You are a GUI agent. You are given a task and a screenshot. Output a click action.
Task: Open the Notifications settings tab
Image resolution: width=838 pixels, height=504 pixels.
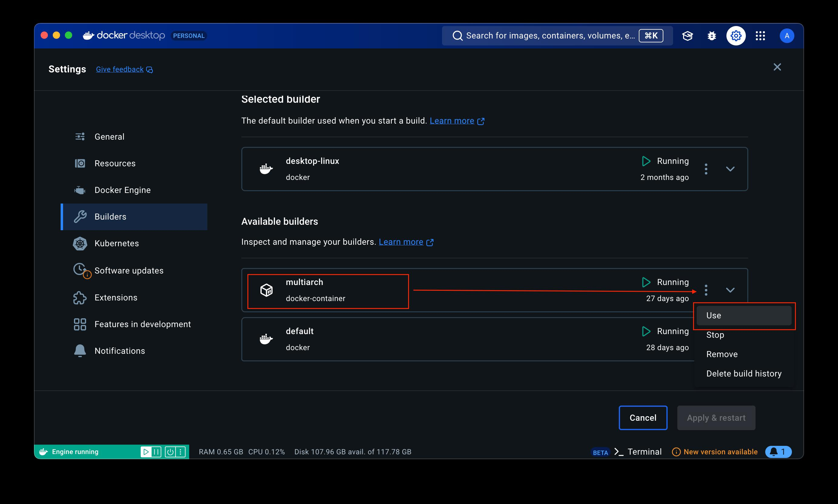point(134,351)
